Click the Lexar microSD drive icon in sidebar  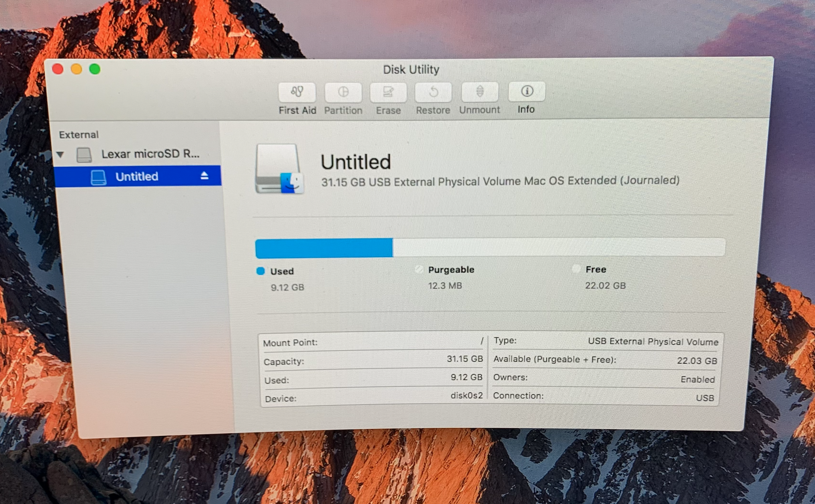pyautogui.click(x=84, y=155)
